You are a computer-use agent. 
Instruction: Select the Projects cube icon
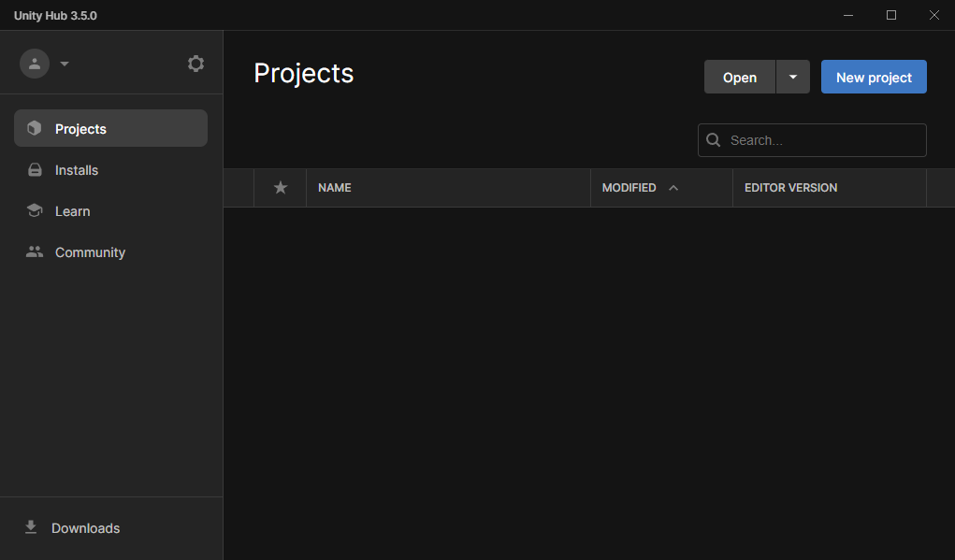pos(34,128)
